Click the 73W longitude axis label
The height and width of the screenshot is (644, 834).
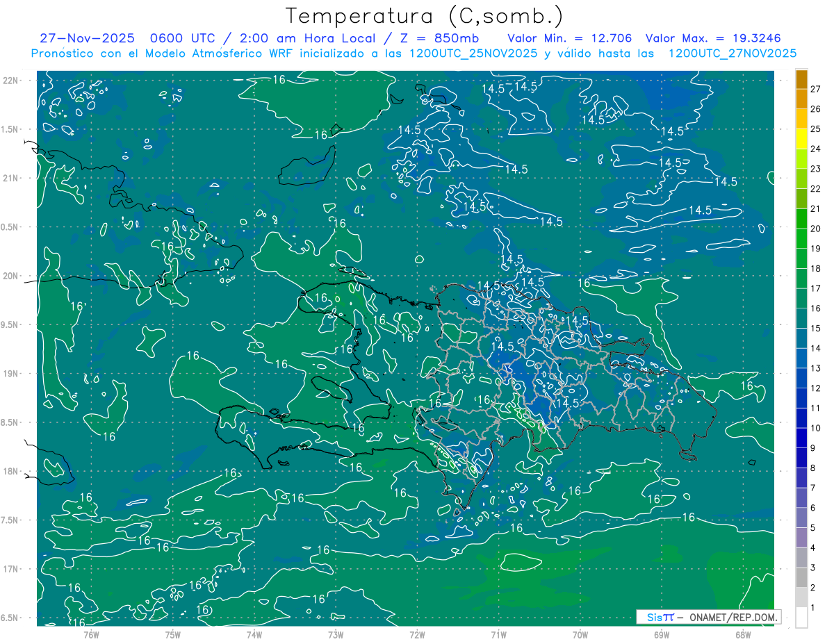pos(336,634)
